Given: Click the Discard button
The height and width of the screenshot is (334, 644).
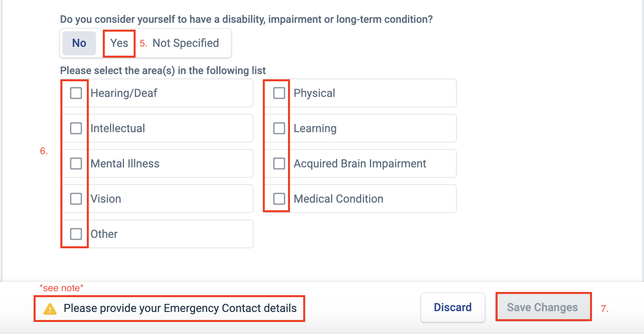Looking at the screenshot, I should [x=452, y=308].
